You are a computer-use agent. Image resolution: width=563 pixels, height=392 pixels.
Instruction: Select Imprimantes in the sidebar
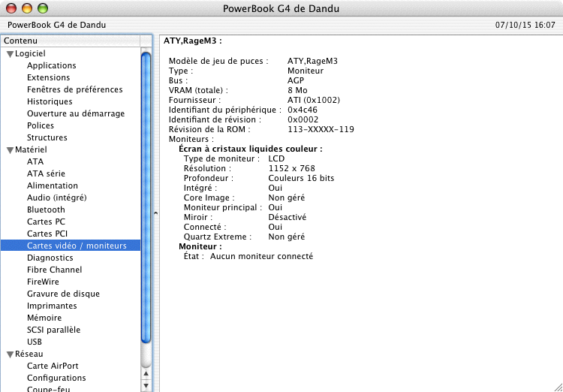[x=52, y=306]
